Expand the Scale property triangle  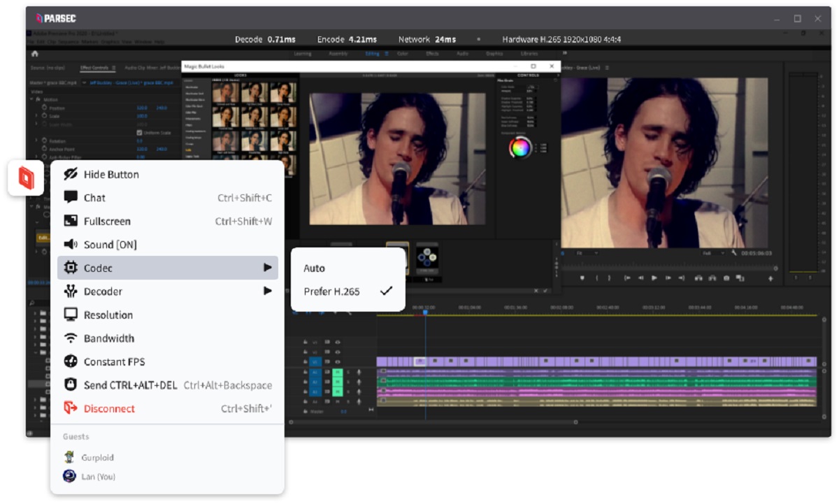click(x=36, y=115)
